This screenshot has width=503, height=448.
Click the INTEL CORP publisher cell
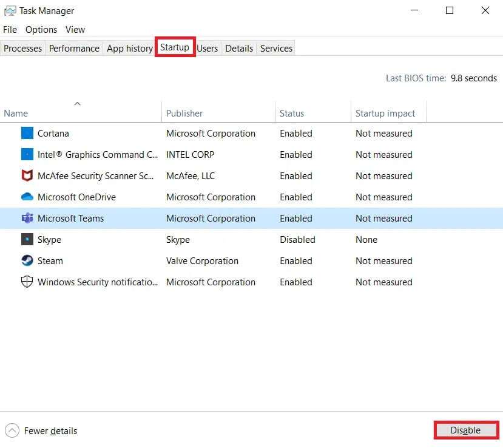pos(190,154)
